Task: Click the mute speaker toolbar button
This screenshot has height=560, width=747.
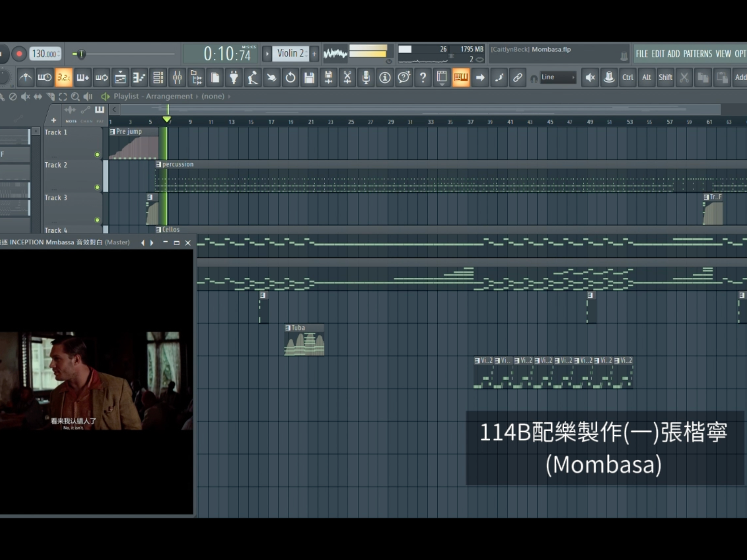Action: pos(590,77)
